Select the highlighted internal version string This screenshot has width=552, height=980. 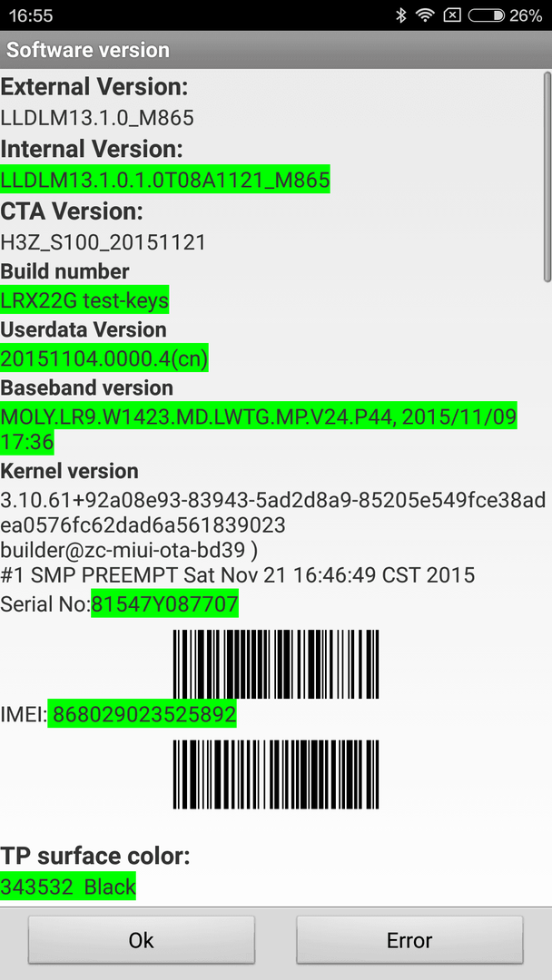[165, 180]
